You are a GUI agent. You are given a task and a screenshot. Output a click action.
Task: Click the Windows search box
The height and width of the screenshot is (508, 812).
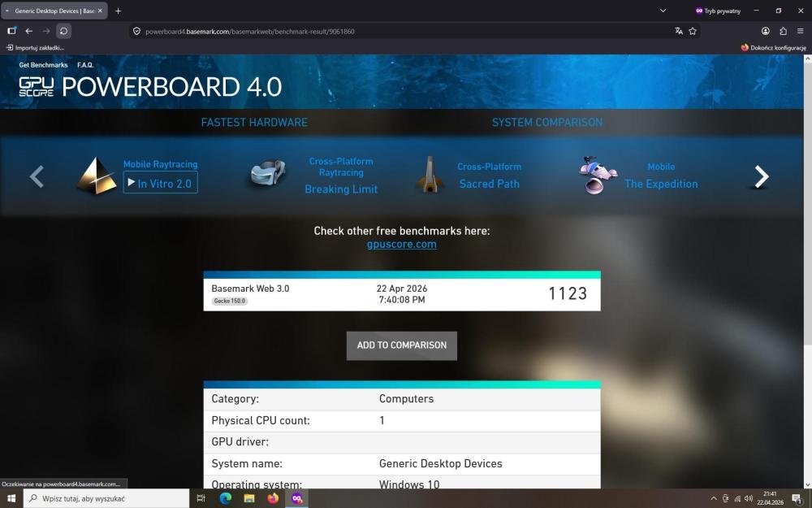(108, 499)
